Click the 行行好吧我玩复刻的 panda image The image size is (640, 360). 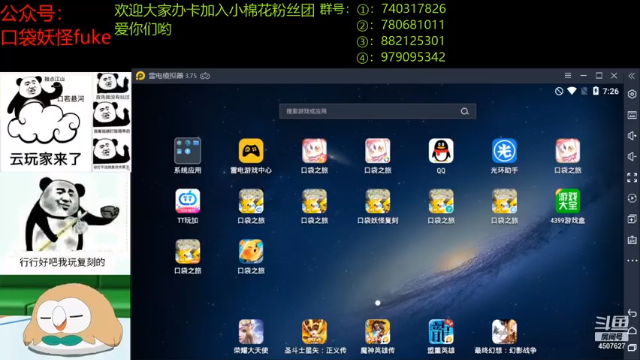click(x=65, y=223)
